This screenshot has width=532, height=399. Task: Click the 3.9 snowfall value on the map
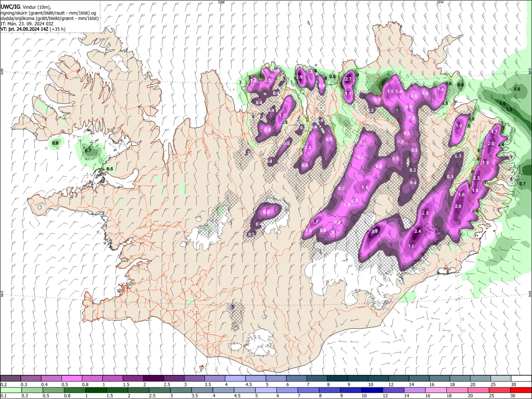[x=374, y=231]
